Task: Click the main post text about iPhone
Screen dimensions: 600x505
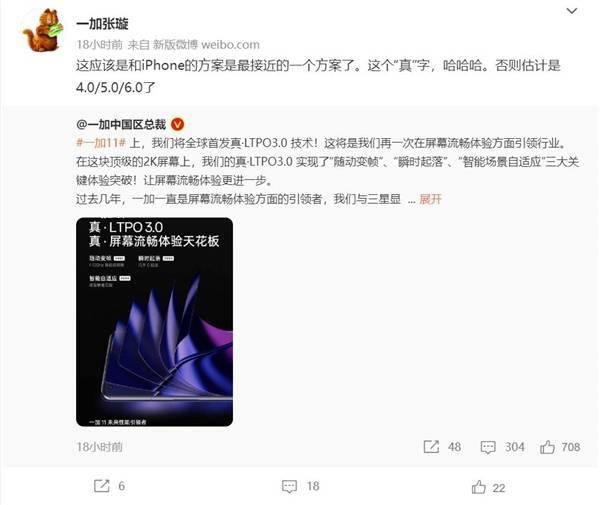Action: click(x=318, y=76)
